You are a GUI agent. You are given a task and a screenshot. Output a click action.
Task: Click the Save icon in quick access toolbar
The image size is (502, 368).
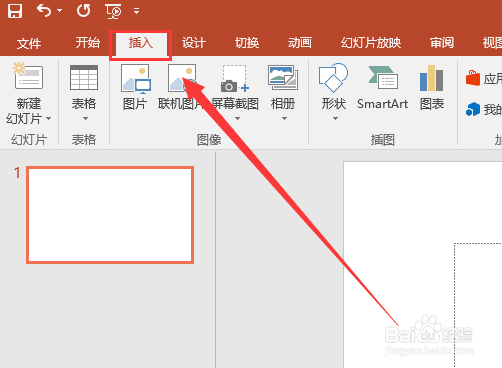15,11
